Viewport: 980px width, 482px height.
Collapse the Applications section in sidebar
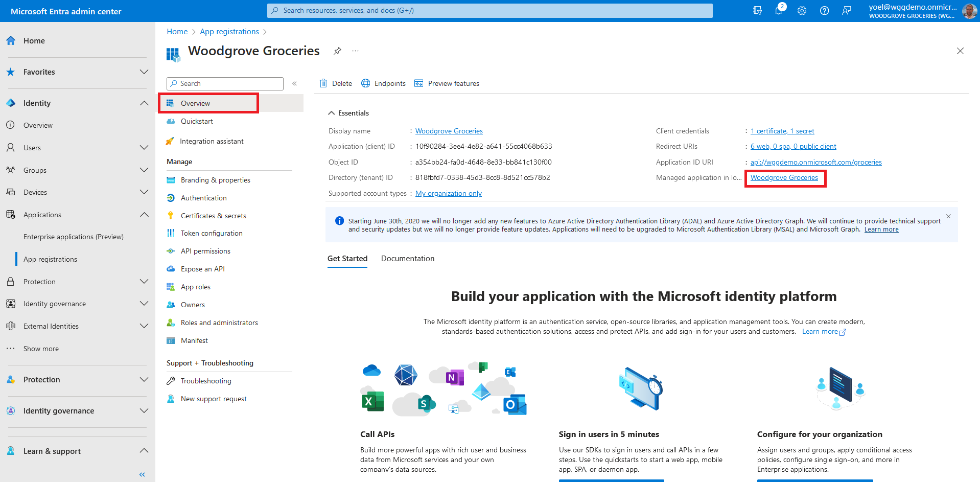(144, 215)
